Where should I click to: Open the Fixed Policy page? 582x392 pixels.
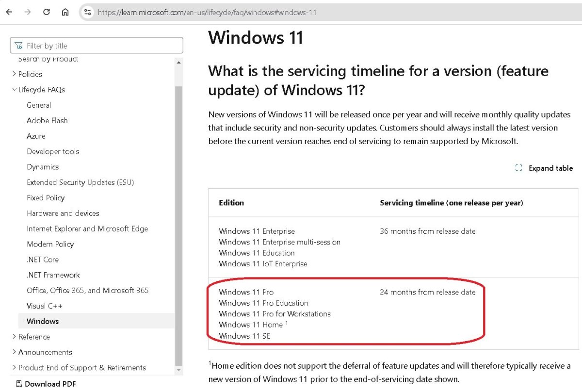tap(46, 198)
